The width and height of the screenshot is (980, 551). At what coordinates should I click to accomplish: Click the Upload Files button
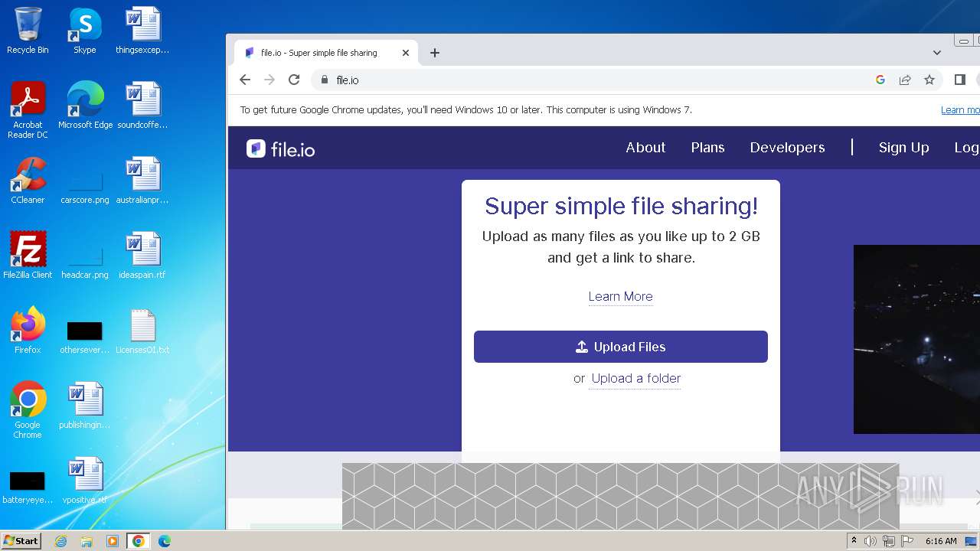tap(621, 347)
